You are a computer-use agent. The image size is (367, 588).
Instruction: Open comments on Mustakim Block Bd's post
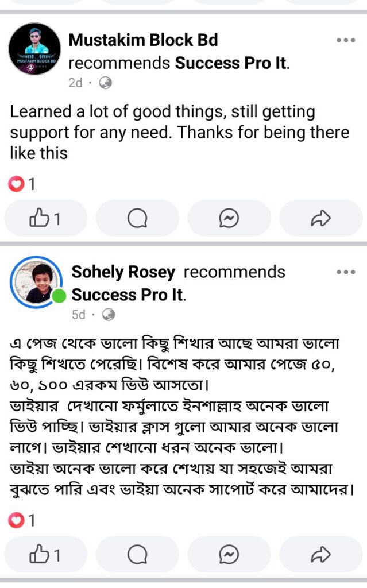tap(137, 218)
